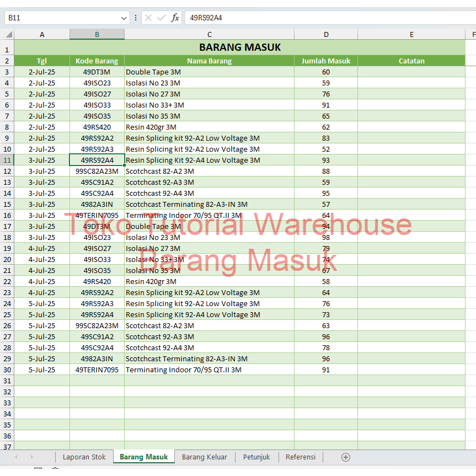The image size is (476, 476).
Task: Click the Kode Barang header cell
Action: point(97,61)
